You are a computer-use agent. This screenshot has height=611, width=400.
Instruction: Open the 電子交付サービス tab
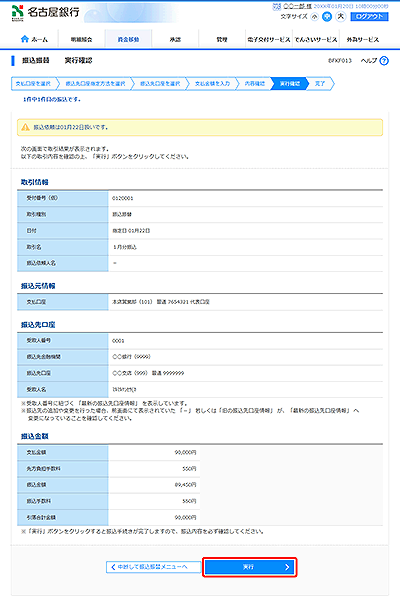pos(269,39)
